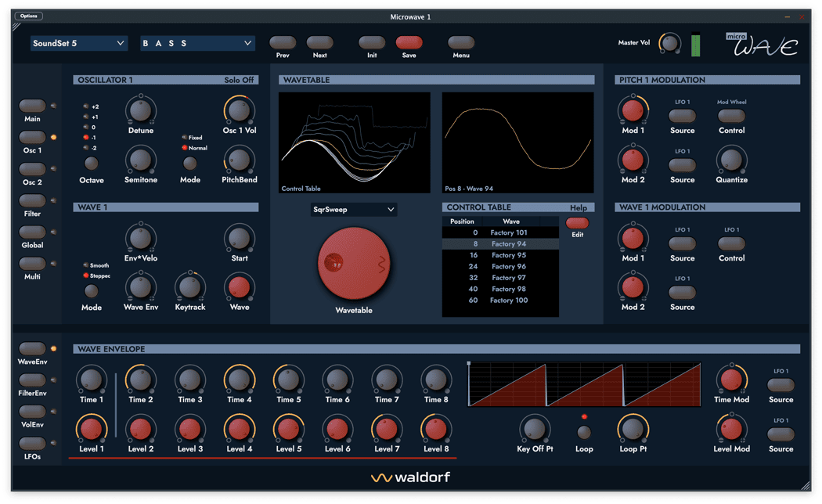Click the Level 1 envelope knob

coord(91,429)
